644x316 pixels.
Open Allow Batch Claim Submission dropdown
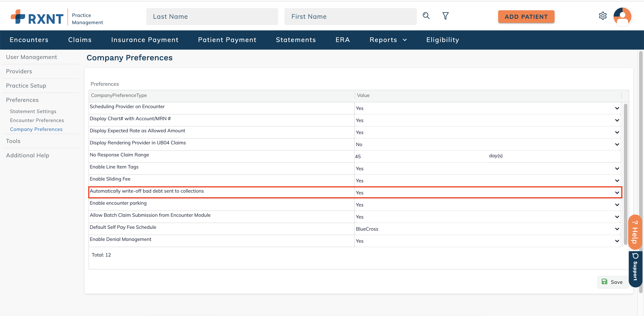point(487,217)
